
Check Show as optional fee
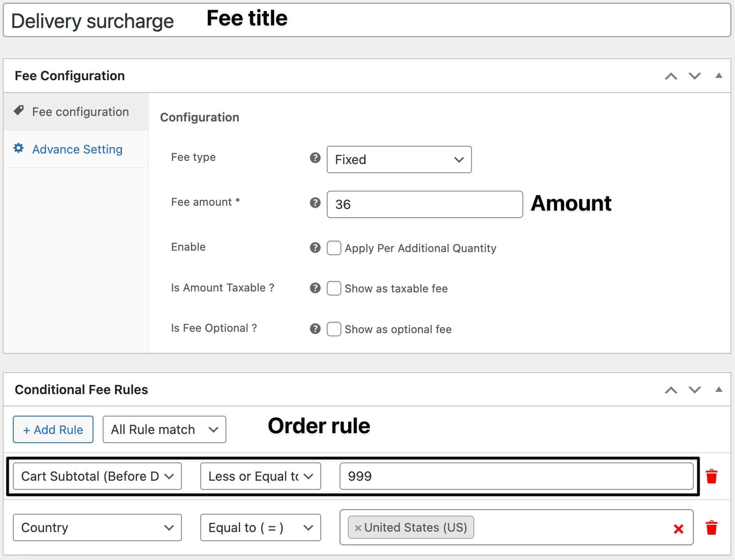coord(334,329)
